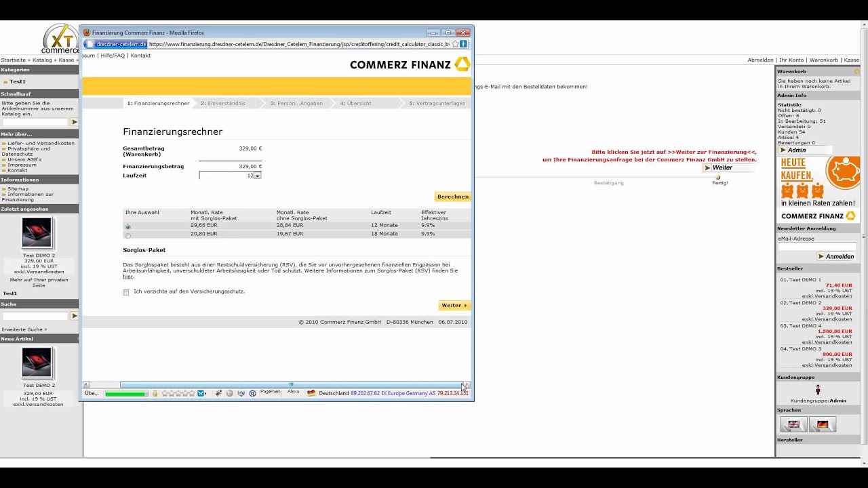Click the Berechnen button
Viewport: 868px width, 488px height.
point(452,197)
